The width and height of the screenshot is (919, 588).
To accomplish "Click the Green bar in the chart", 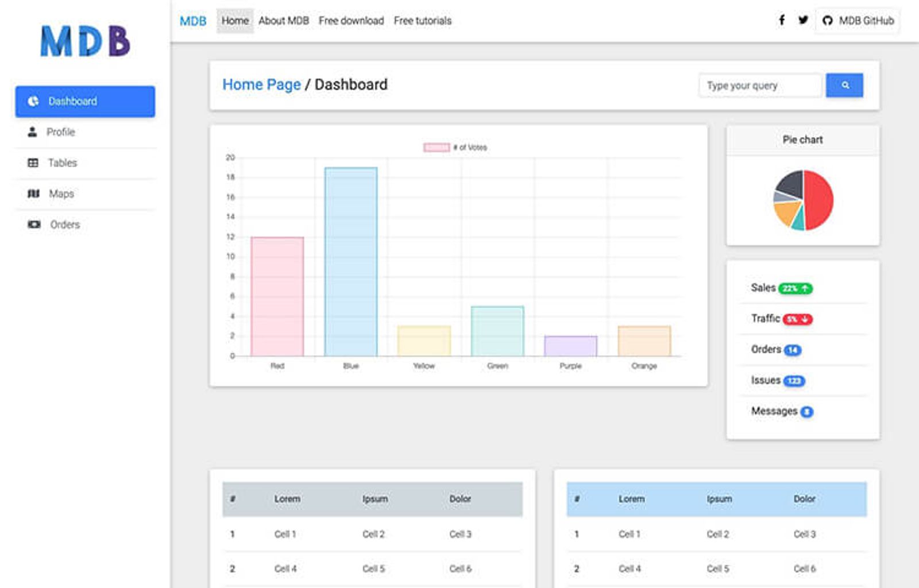I will pyautogui.click(x=497, y=331).
